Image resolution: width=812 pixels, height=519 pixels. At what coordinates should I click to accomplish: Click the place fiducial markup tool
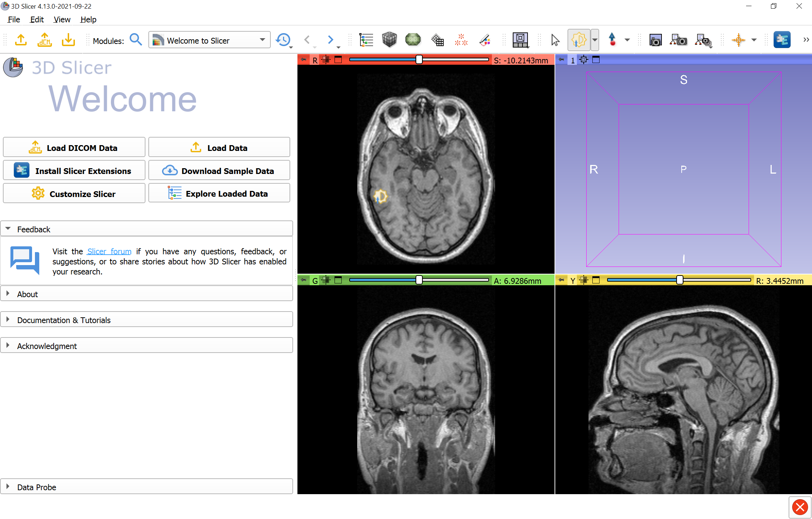(x=612, y=40)
